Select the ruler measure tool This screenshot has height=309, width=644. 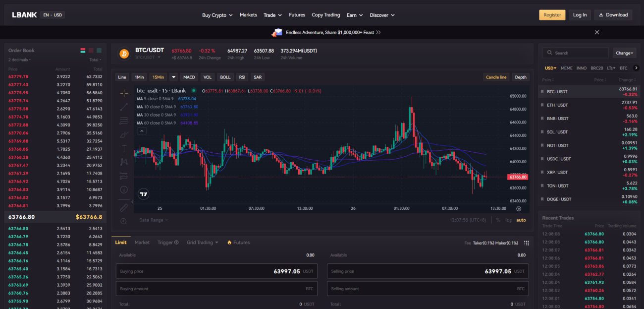124,207
